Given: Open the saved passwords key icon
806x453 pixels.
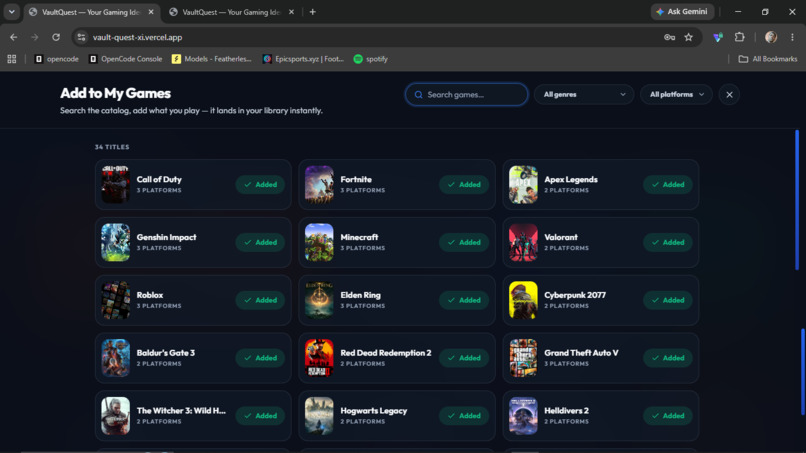Looking at the screenshot, I should pos(669,37).
